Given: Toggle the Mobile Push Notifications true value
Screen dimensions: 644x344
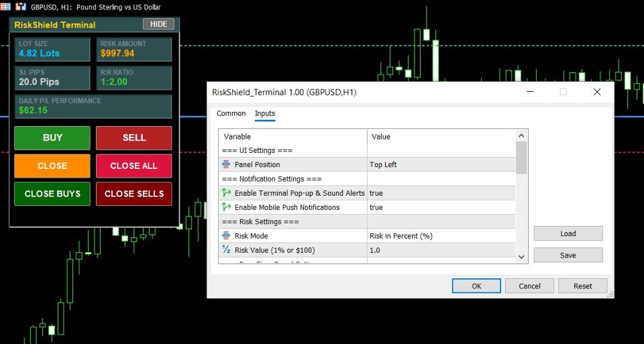Looking at the screenshot, I should tap(441, 207).
